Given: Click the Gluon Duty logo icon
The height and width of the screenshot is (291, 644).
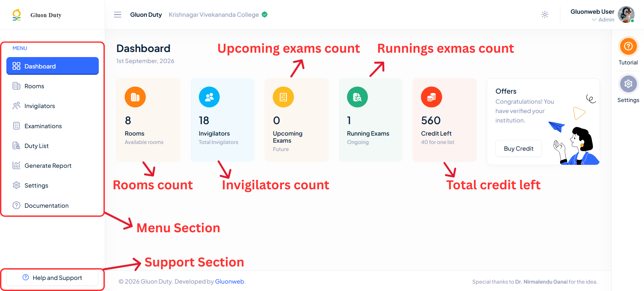Looking at the screenshot, I should tap(16, 15).
